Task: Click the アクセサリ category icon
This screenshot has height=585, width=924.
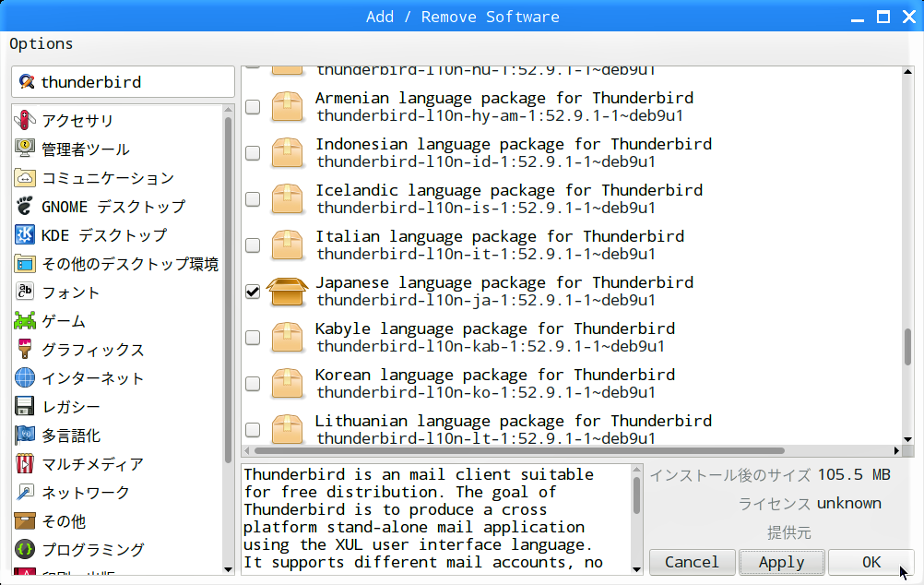Action: [25, 120]
